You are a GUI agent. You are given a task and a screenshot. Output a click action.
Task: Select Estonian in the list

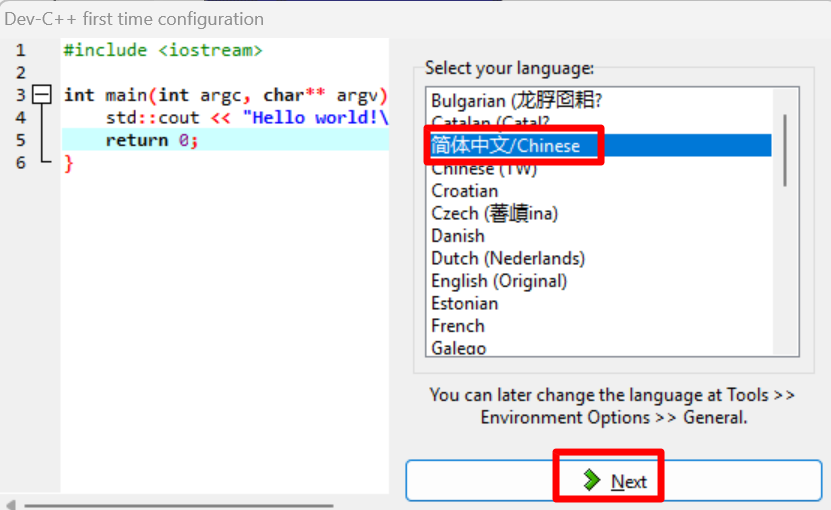[598, 303]
